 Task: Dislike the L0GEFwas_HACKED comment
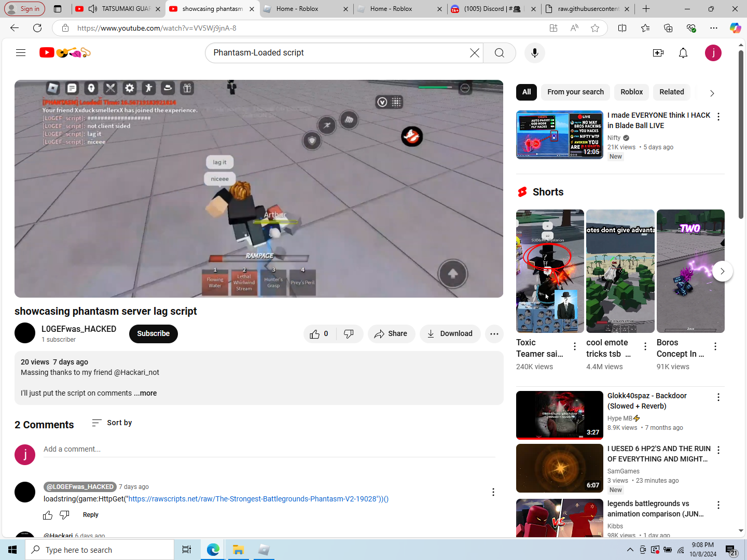click(x=64, y=515)
